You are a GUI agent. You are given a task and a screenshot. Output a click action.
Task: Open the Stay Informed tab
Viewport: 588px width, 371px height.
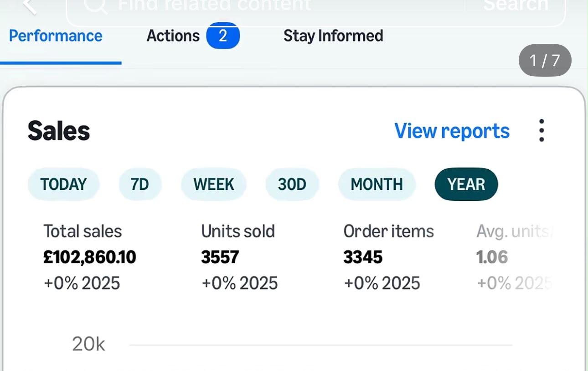[x=333, y=36]
